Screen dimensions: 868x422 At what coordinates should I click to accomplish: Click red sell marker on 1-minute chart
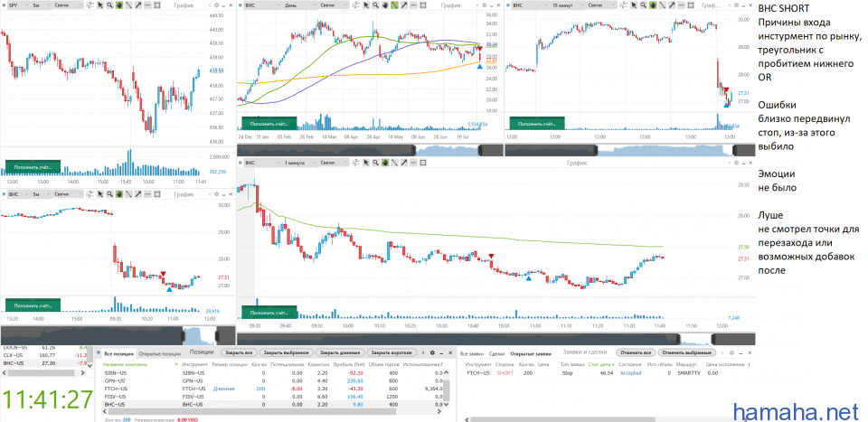[491, 256]
